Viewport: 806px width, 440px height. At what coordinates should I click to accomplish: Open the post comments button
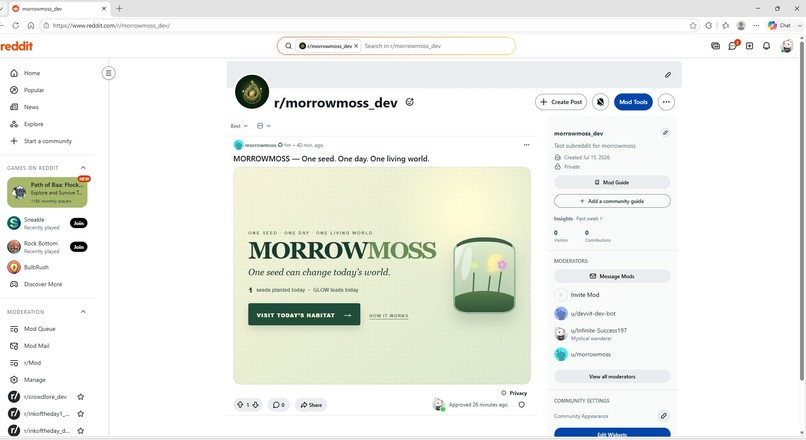pos(279,405)
